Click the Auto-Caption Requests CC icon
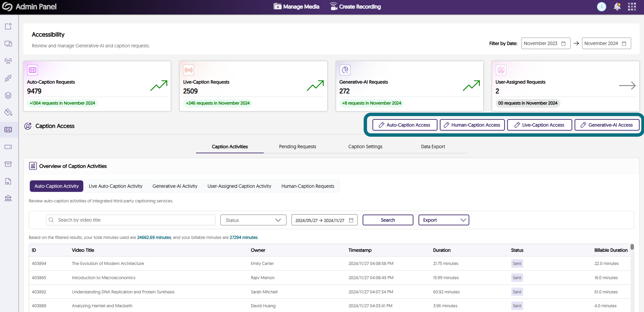 pos(33,70)
